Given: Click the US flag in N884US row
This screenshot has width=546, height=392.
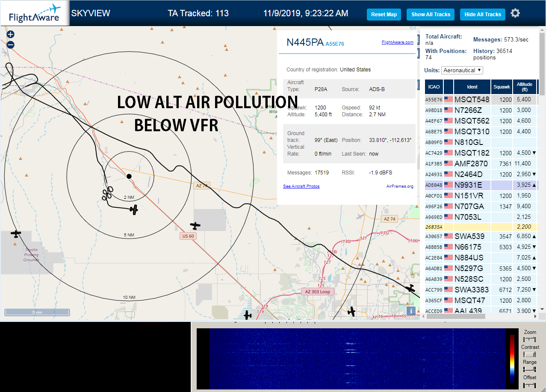Looking at the screenshot, I should pos(449,258).
